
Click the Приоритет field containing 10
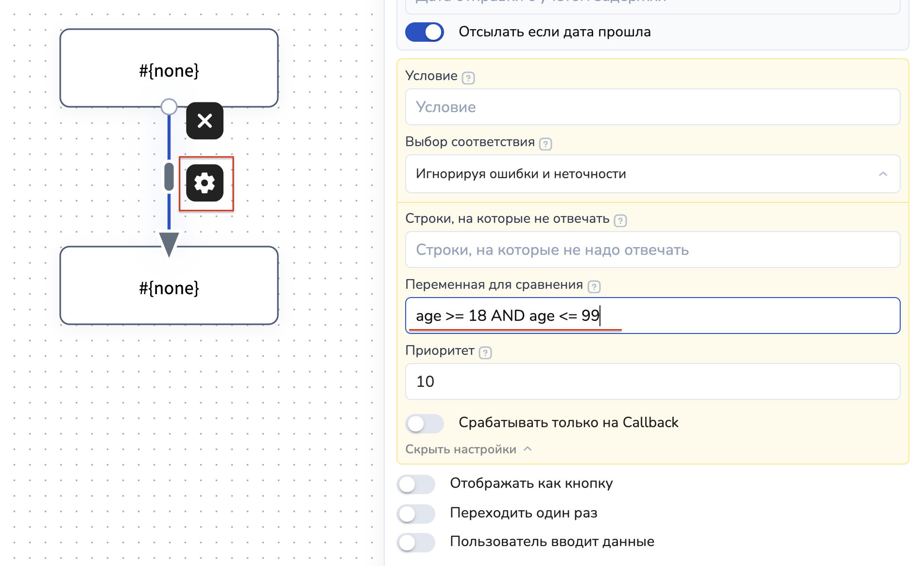coord(652,382)
